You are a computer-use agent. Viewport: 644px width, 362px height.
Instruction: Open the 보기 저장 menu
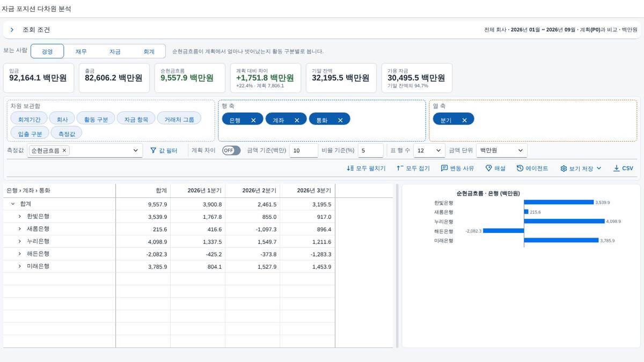pos(581,168)
